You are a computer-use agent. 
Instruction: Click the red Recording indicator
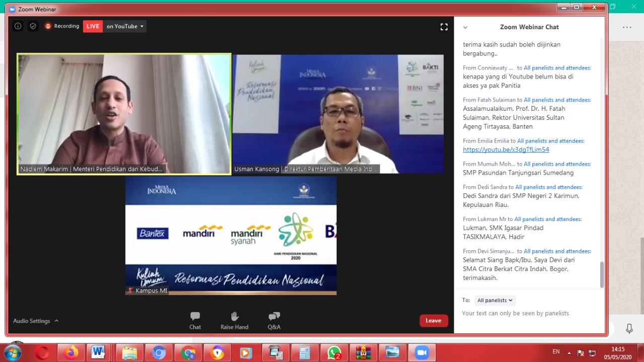pos(62,26)
